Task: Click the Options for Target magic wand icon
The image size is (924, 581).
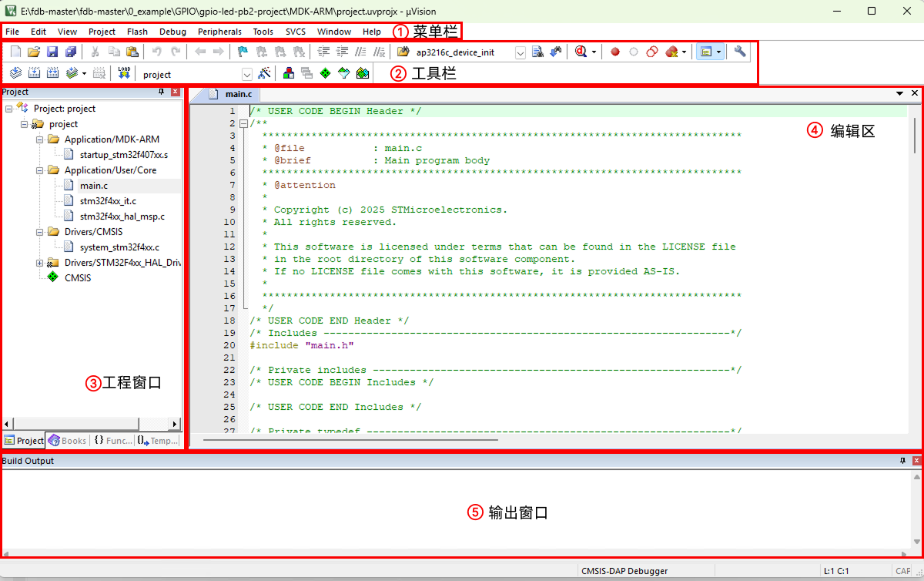Action: (265, 73)
